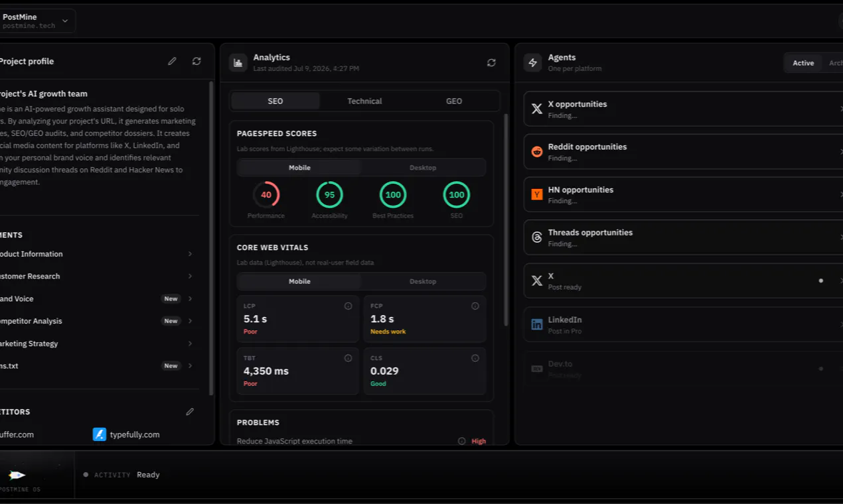Screen dimensions: 843x504
Task: Select Mobile under Core Web Vitals
Action: point(299,281)
